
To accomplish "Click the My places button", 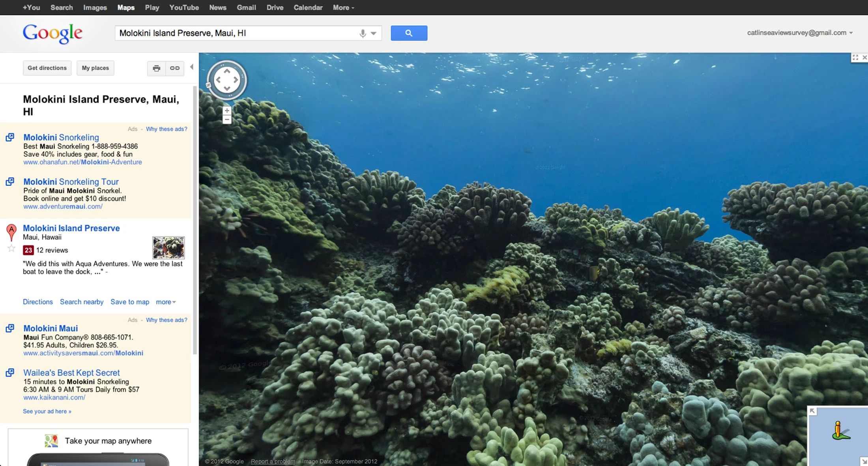I will coord(95,68).
